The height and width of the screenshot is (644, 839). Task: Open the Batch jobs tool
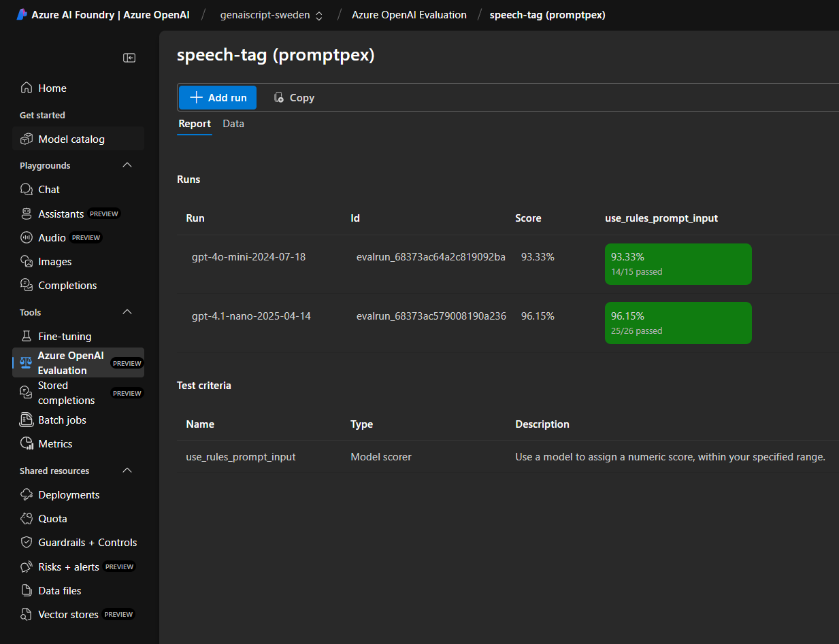pyautogui.click(x=61, y=420)
